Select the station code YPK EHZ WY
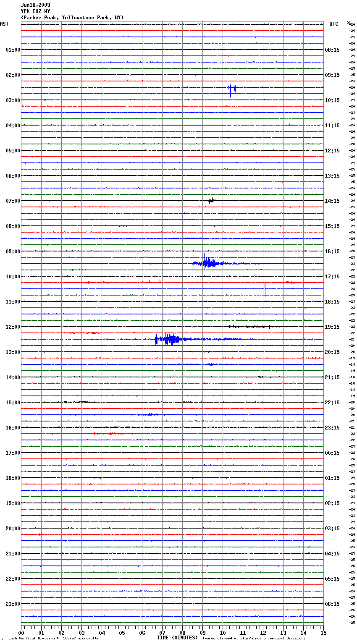357x644 pixels. [x=36, y=11]
